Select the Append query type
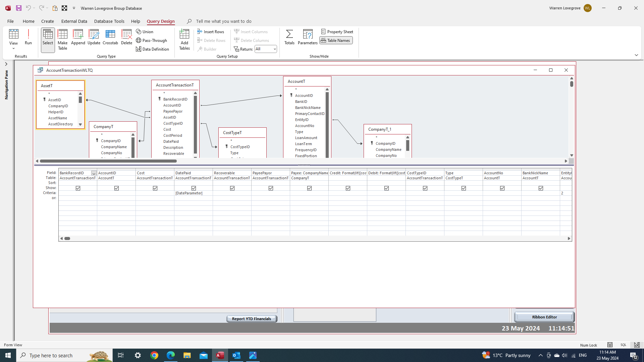Viewport: 644px width, 362px height. point(78,38)
